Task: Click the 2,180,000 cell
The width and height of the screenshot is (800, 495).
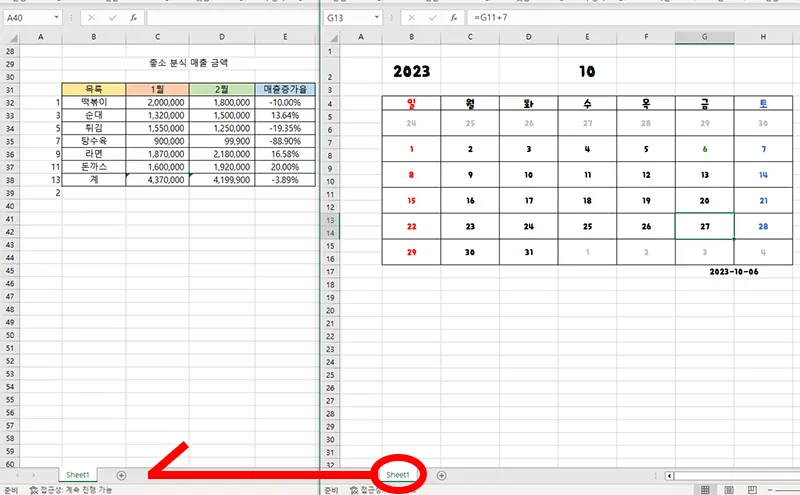Action: click(222, 154)
